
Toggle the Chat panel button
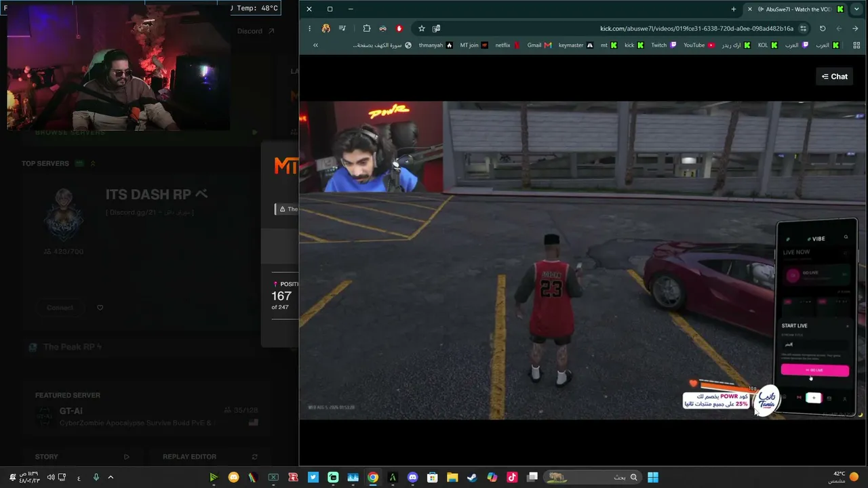coord(835,77)
